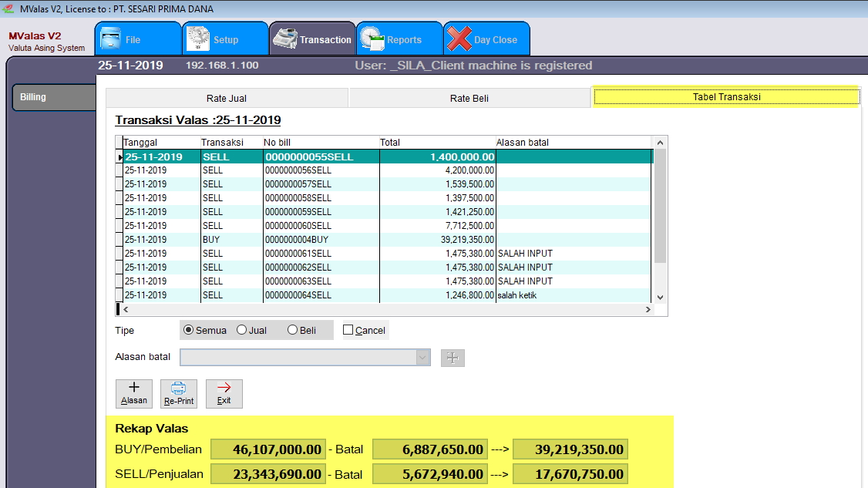Open the File menu icon
Screen dimensions: 868x488
click(112, 39)
